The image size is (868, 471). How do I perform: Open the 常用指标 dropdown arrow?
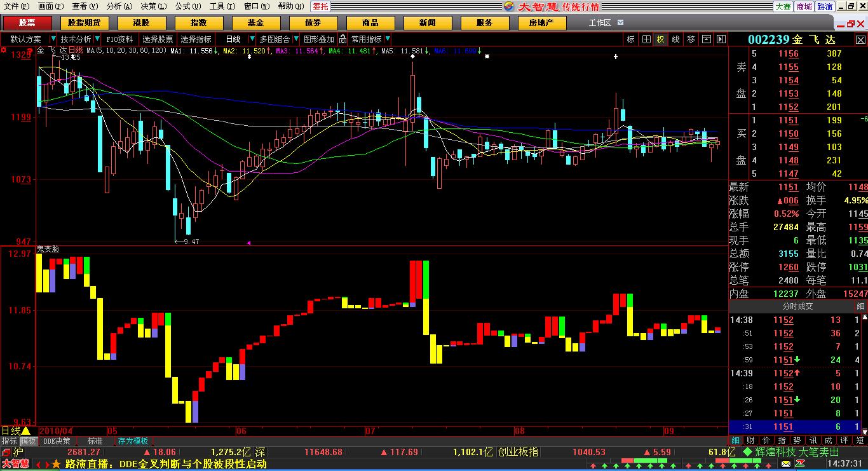pos(388,39)
